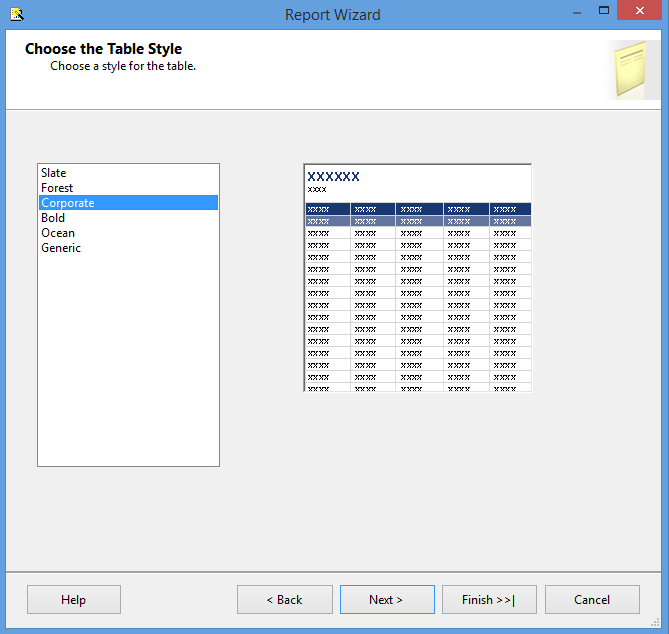This screenshot has height=634, width=669.
Task: Choose the Generic table style
Action: (x=61, y=248)
